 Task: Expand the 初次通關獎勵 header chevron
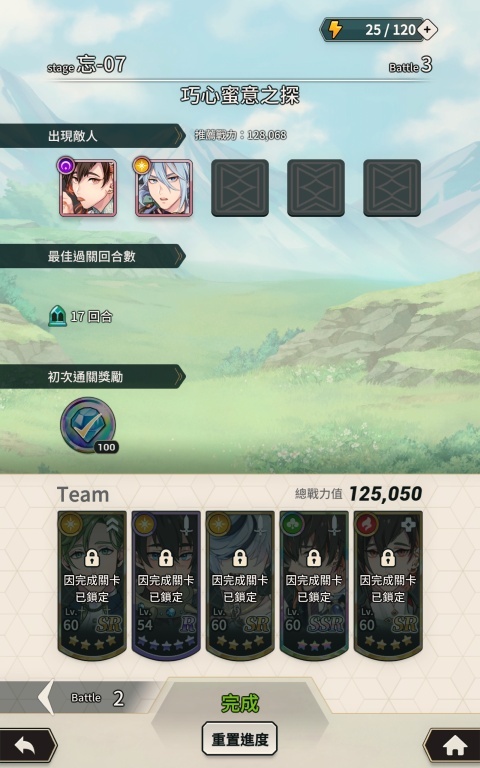[x=179, y=377]
